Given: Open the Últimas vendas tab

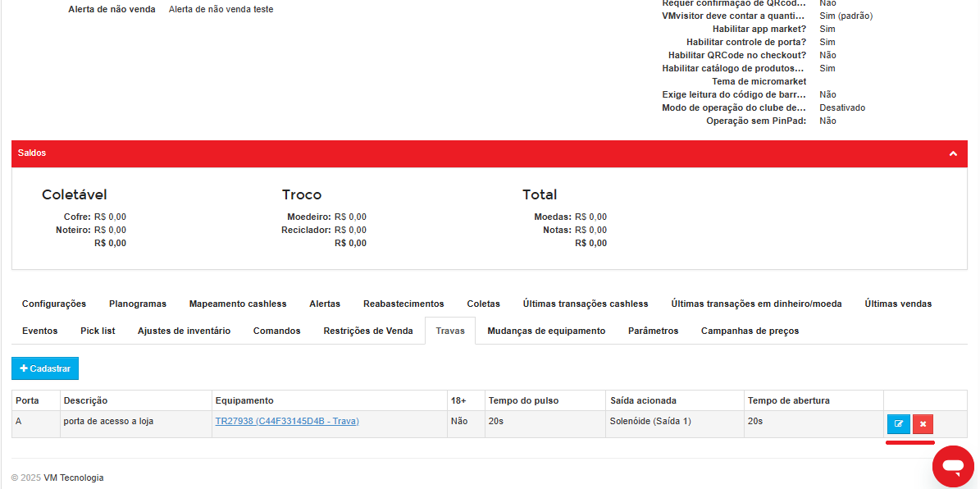Looking at the screenshot, I should coord(898,304).
